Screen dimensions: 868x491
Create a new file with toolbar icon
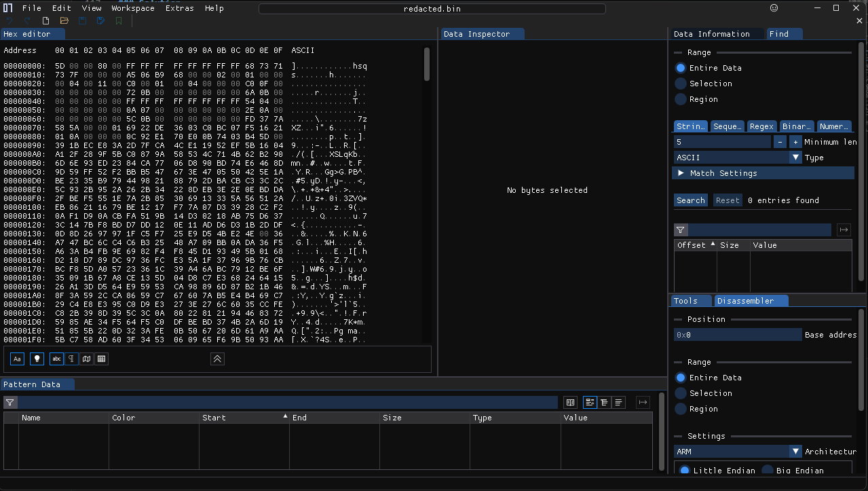click(46, 21)
